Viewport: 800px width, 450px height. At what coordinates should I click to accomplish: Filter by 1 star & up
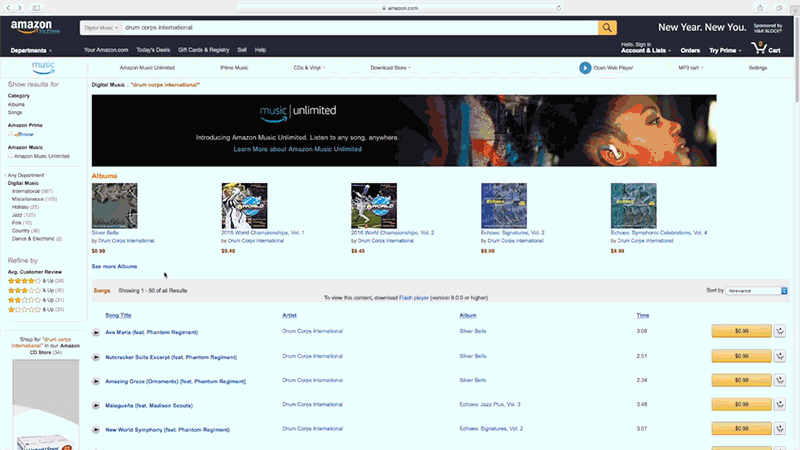point(36,310)
